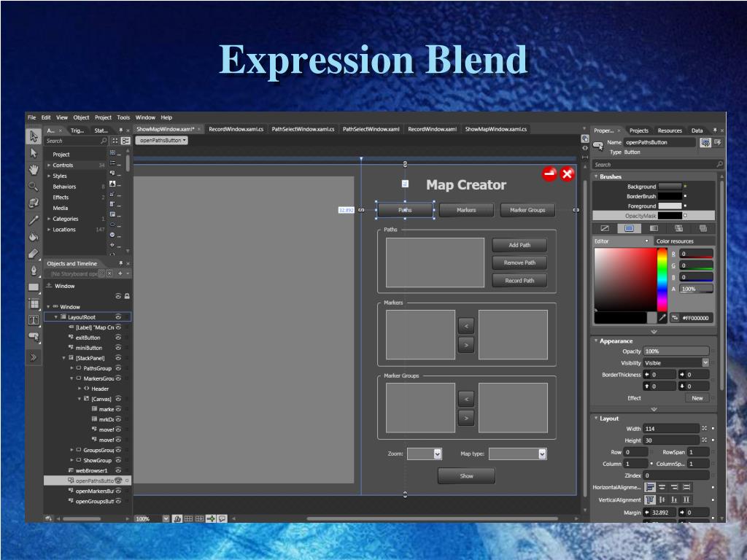Hide the openMarkersButton element

(x=118, y=491)
